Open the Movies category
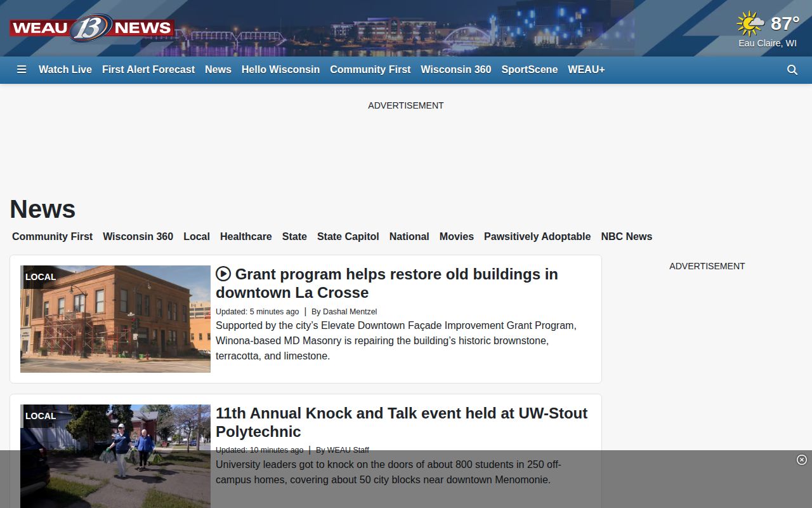This screenshot has width=812, height=508. coord(457,236)
